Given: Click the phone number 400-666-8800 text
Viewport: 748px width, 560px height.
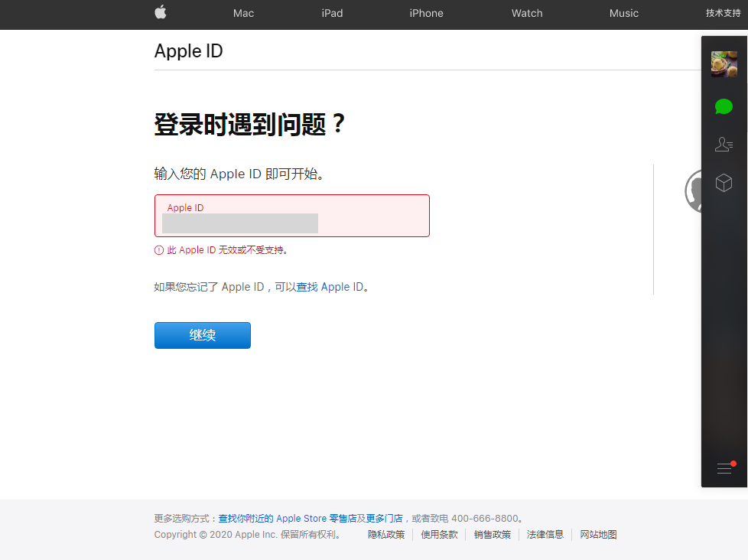Looking at the screenshot, I should 485,519.
